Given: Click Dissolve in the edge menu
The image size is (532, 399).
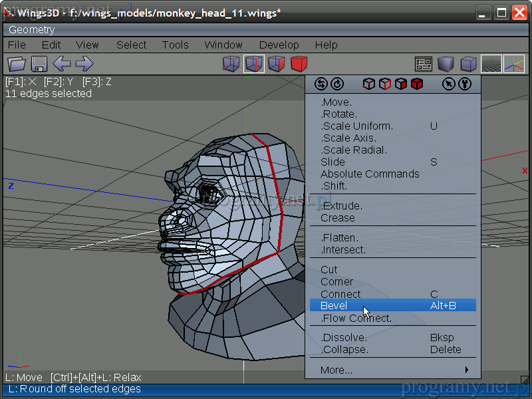Looking at the screenshot, I should pyautogui.click(x=343, y=338).
